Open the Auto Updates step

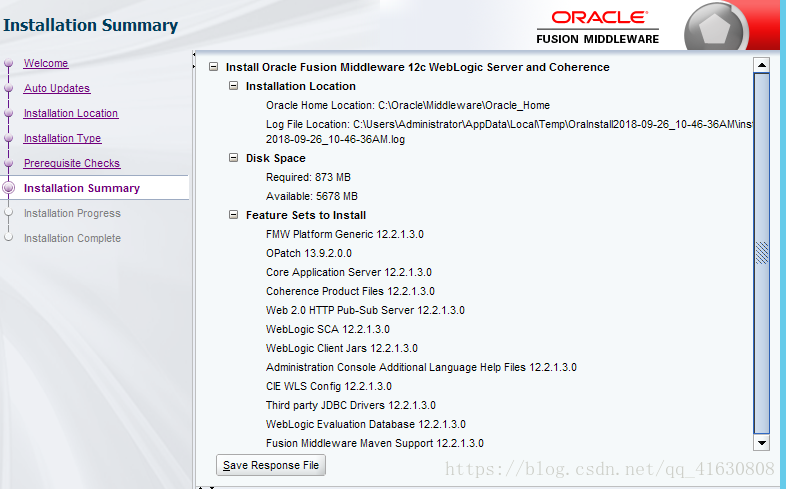[57, 88]
